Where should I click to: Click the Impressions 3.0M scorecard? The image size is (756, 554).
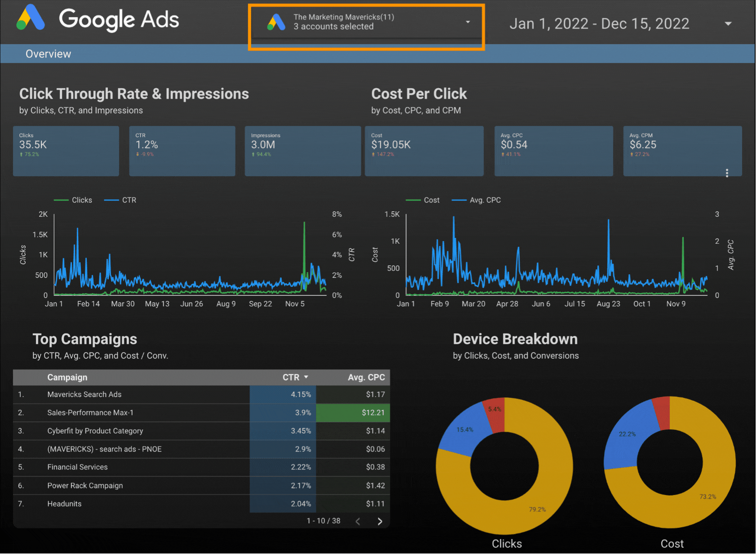[x=302, y=151]
